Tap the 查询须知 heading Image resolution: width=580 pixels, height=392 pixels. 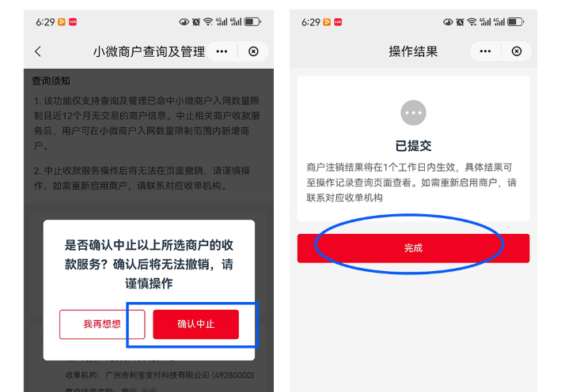coord(51,81)
